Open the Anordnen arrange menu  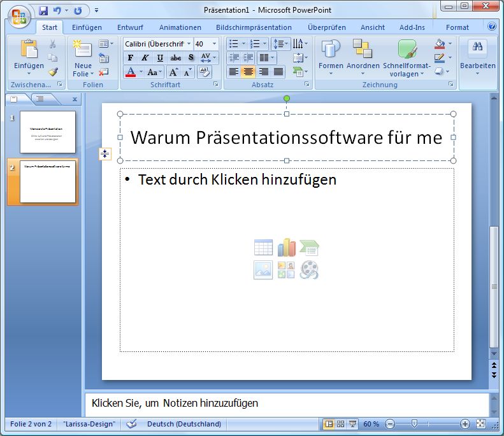point(363,57)
